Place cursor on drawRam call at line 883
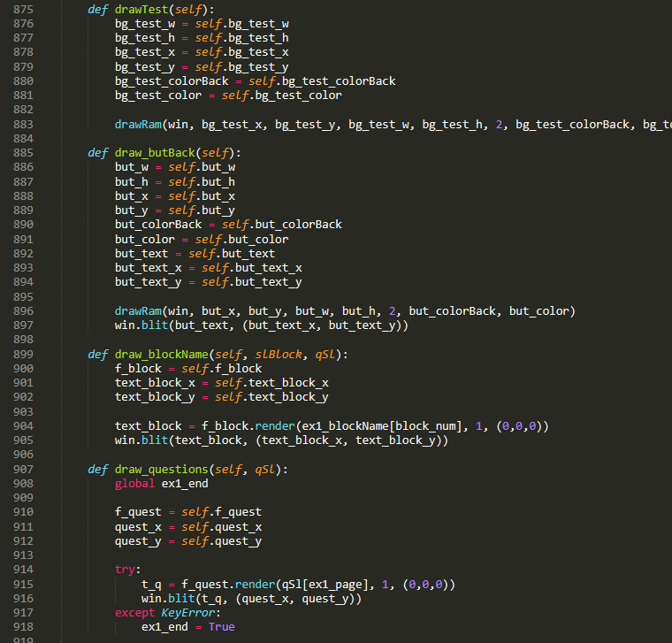672x643 pixels. pyautogui.click(x=138, y=125)
